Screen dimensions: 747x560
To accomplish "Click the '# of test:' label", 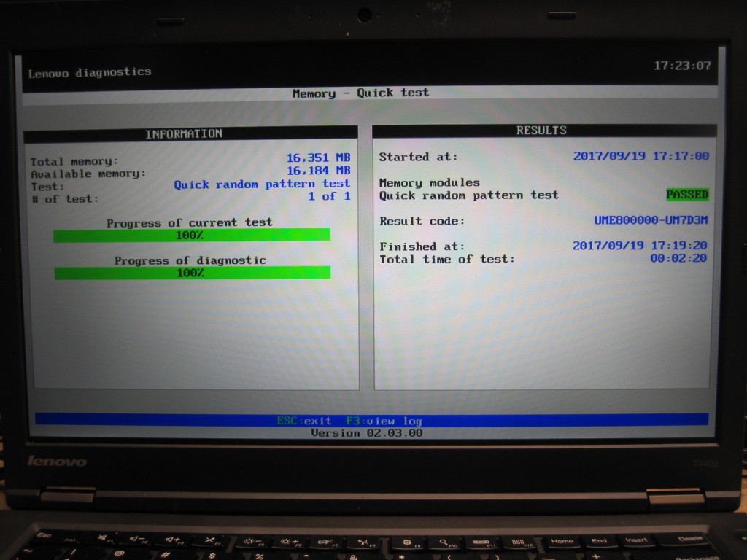I will (65, 199).
